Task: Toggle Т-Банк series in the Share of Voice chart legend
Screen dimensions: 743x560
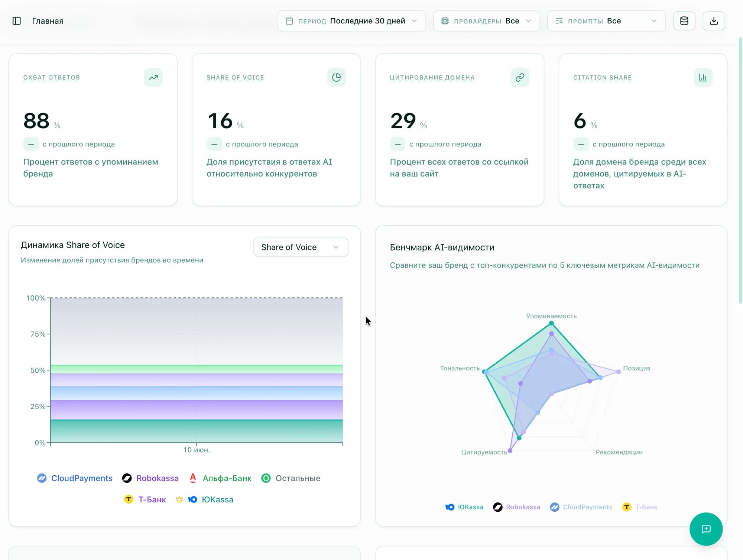Action: (x=145, y=499)
